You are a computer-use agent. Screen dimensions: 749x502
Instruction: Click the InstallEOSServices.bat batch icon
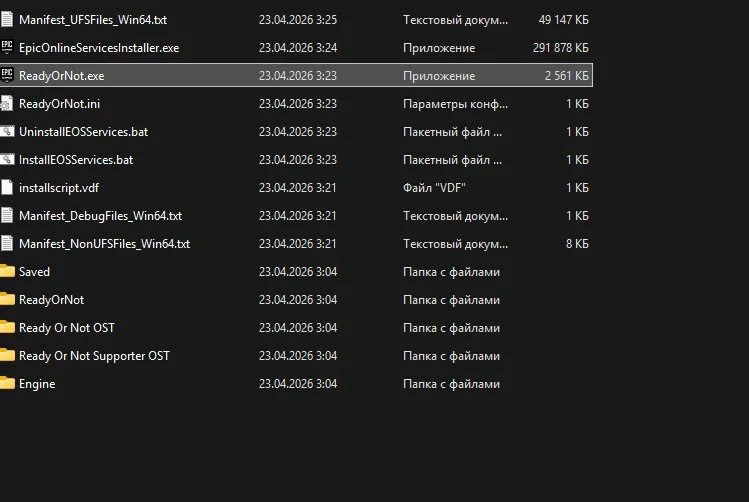(x=7, y=159)
